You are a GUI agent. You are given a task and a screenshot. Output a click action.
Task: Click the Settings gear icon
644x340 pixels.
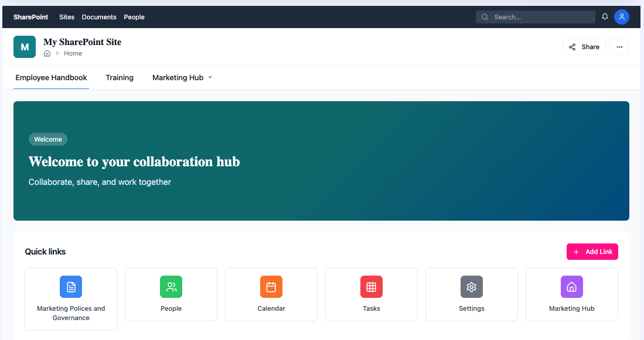click(x=471, y=287)
